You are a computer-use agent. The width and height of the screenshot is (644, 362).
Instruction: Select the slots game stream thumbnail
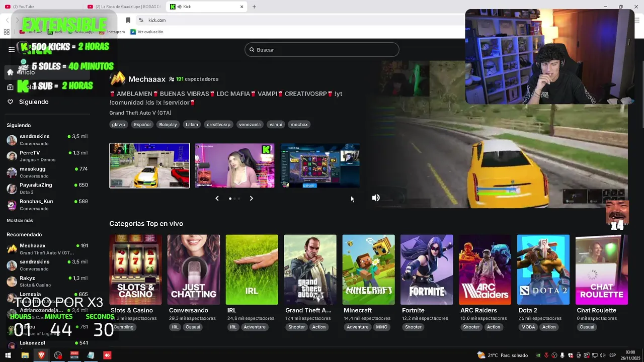tap(320, 165)
